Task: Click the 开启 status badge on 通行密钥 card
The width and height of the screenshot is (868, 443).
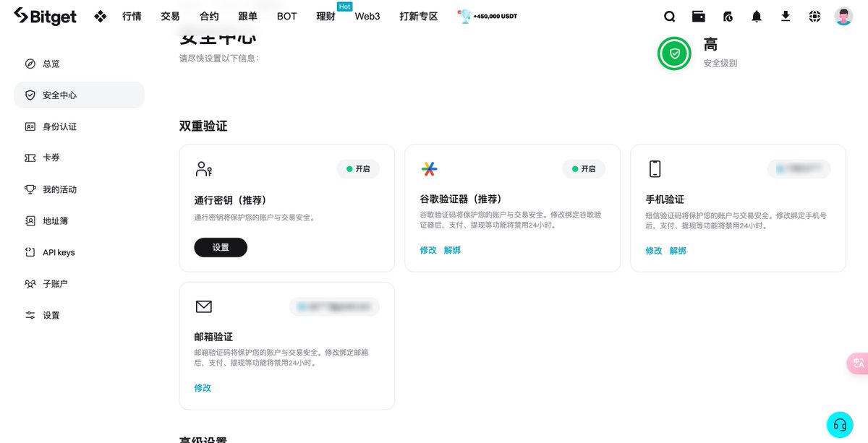Action: coord(357,168)
